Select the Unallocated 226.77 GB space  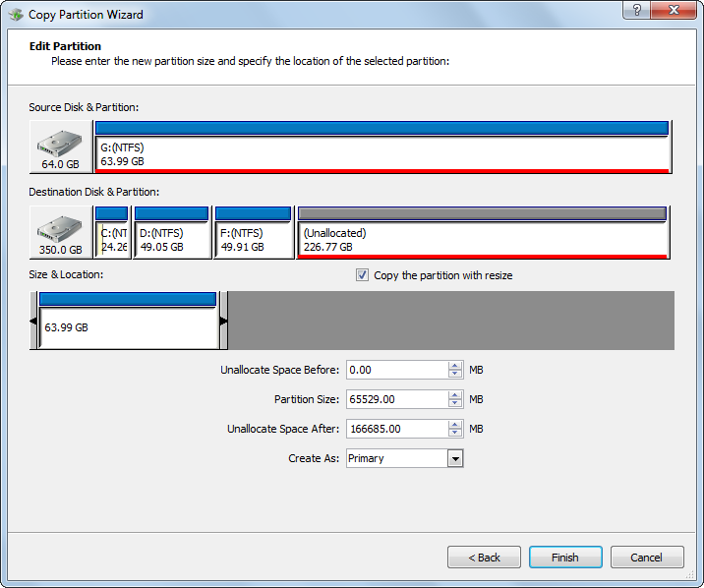(x=483, y=232)
